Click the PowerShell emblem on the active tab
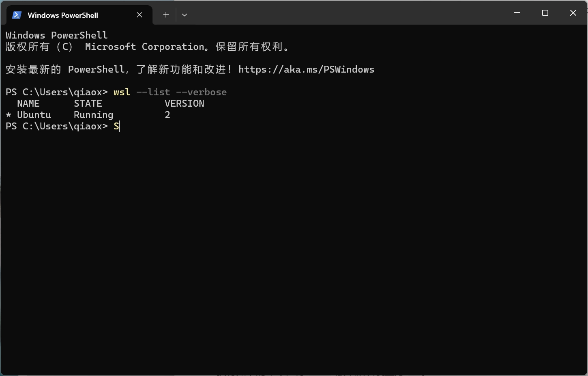The height and width of the screenshot is (376, 588). [17, 15]
